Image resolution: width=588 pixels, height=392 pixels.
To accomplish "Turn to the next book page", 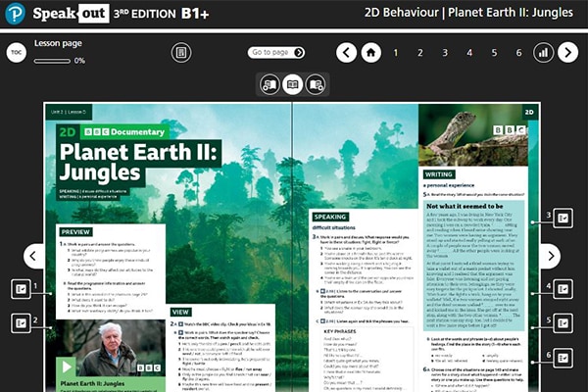I will pyautogui.click(x=551, y=257).
